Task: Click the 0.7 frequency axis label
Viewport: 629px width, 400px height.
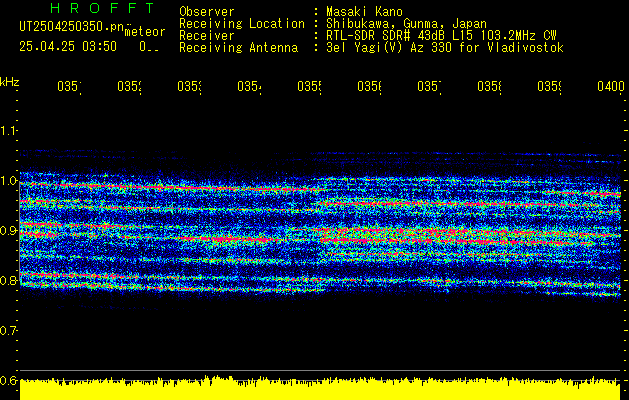Action: coord(8,331)
